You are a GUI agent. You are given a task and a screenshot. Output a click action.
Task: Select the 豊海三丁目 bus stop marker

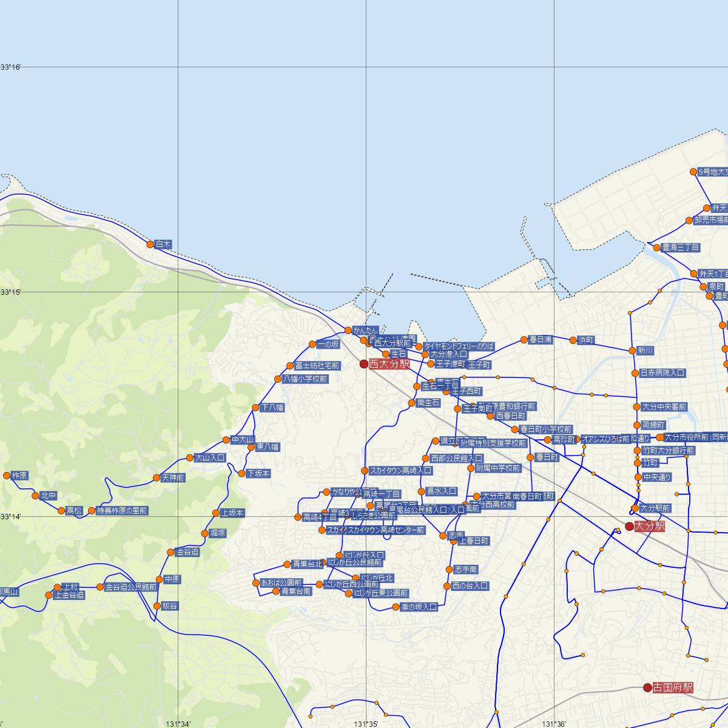656,248
